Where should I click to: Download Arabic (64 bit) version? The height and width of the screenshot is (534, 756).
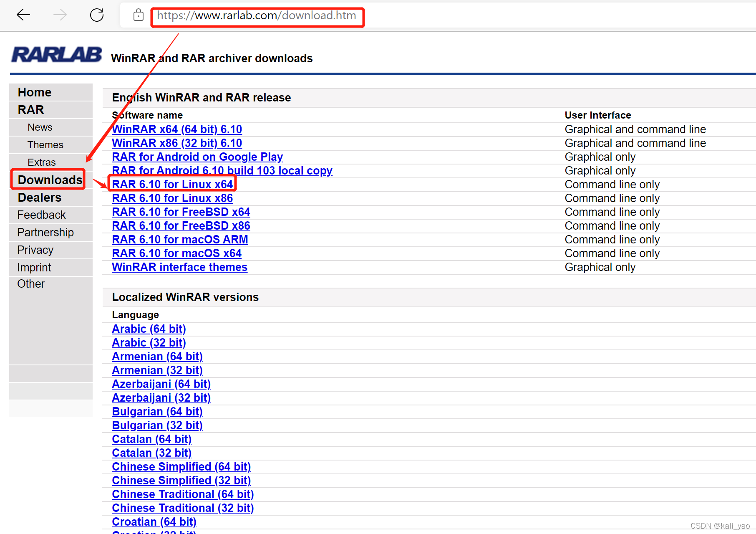[149, 329]
